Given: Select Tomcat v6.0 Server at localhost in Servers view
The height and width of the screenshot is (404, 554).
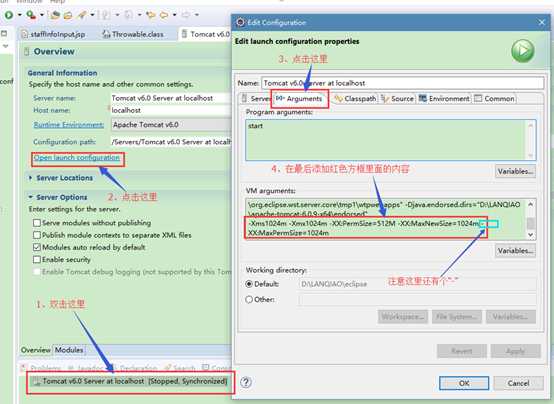Looking at the screenshot, I should click(x=130, y=381).
